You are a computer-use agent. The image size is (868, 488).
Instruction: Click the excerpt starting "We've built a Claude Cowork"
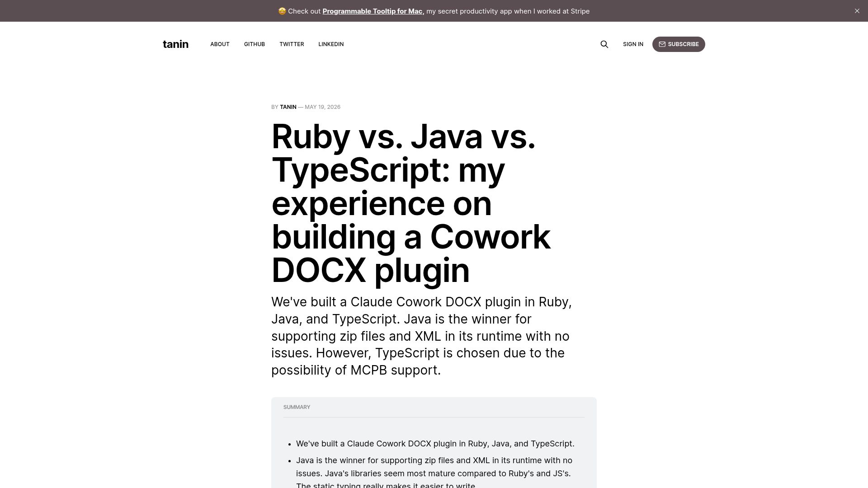click(422, 336)
